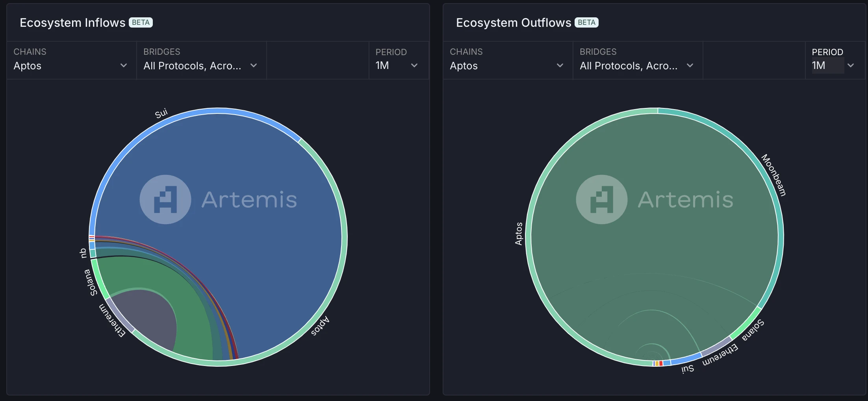
Task: Select the Ethereum arc segment in Inflows chart
Action: coord(120,315)
